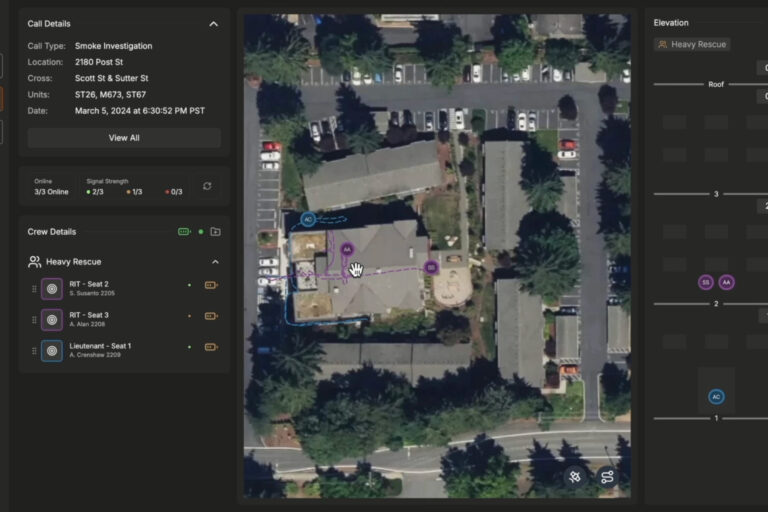768x512 pixels.
Task: Click the battery icon for Lieutenant - Seat 1
Action: [210, 347]
